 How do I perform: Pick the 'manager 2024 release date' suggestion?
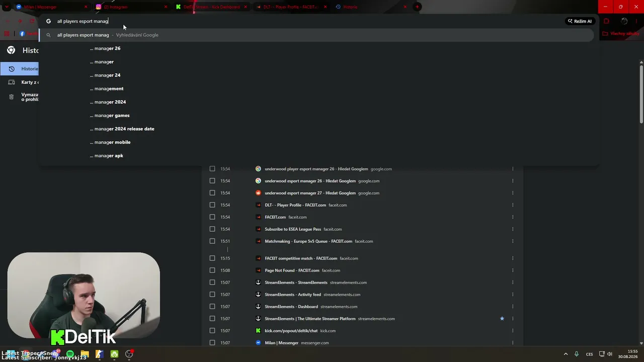click(x=318, y=129)
